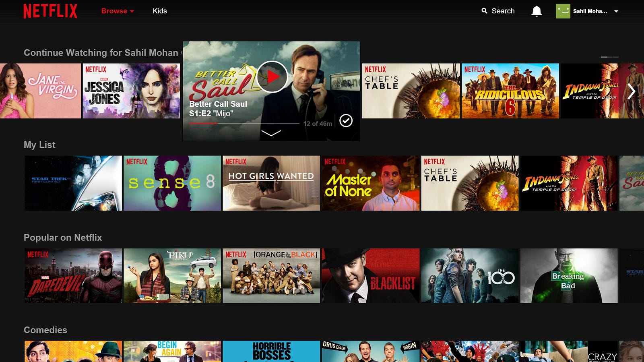This screenshot has width=644, height=362.
Task: Open the My List row heading
Action: coord(39,145)
